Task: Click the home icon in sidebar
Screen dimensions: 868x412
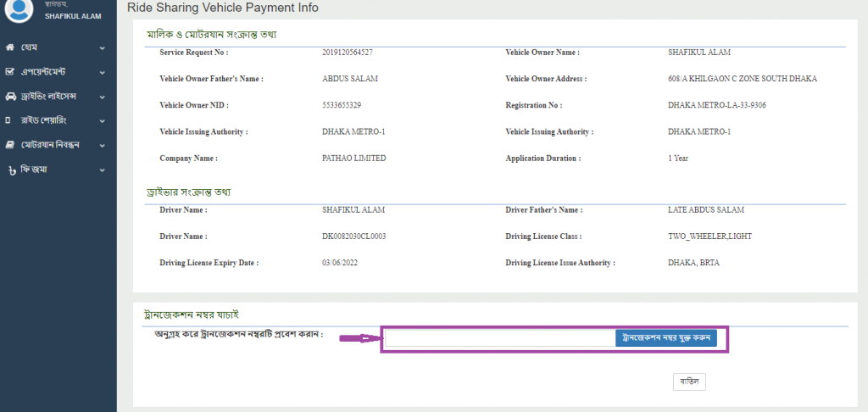Action: [9, 47]
